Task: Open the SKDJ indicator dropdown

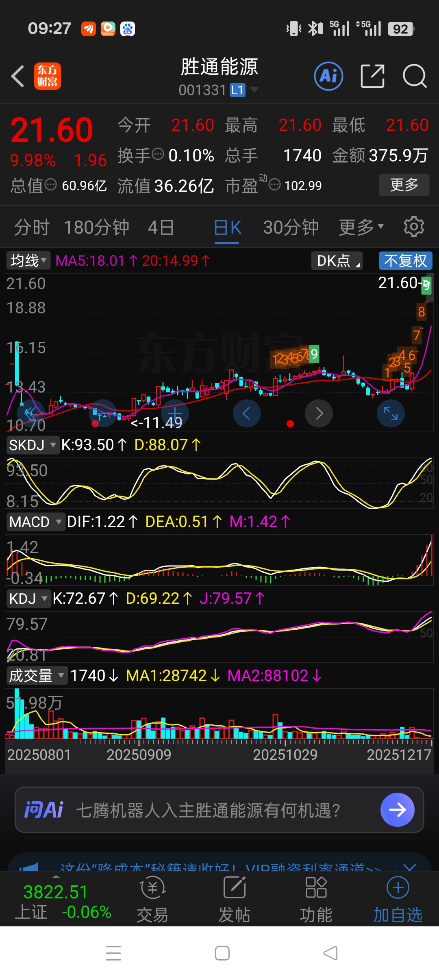Action: 33,445
